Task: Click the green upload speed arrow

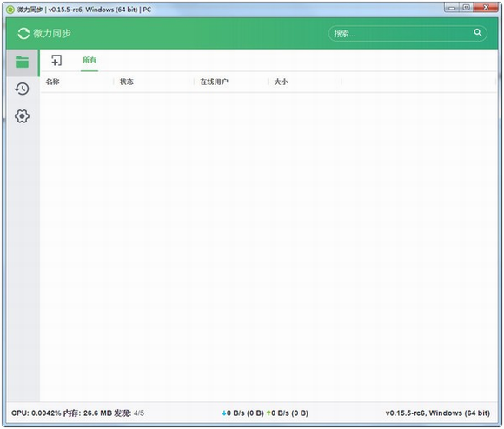Action: pyautogui.click(x=269, y=413)
